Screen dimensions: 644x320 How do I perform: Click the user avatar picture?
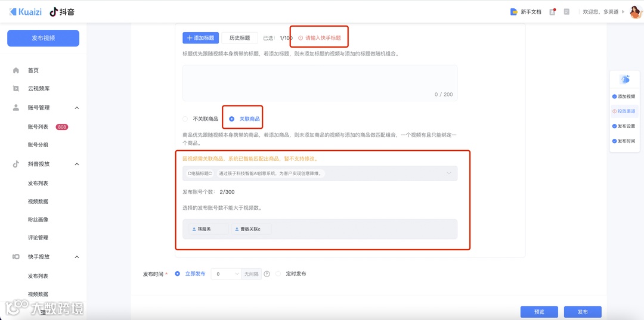636,13
